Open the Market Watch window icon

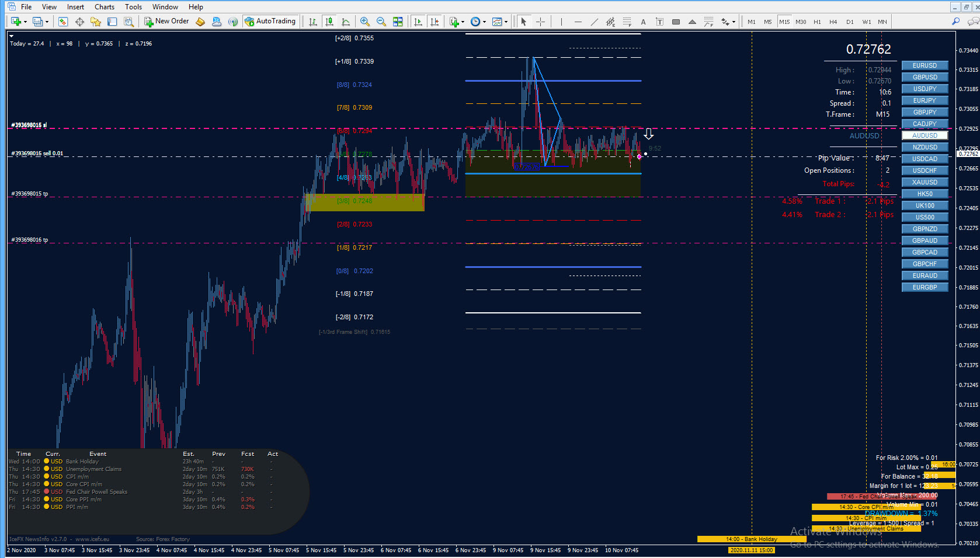coord(63,22)
